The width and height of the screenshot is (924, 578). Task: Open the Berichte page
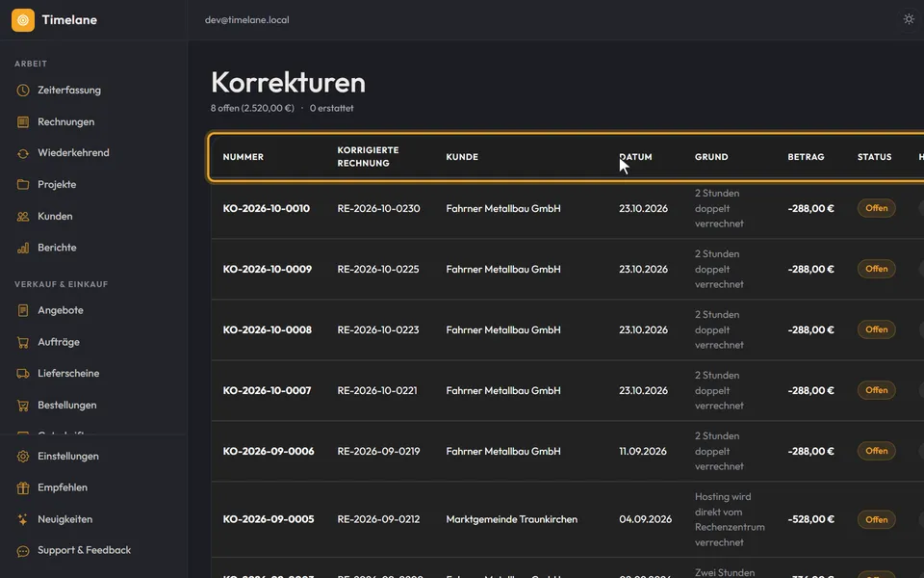coord(57,248)
